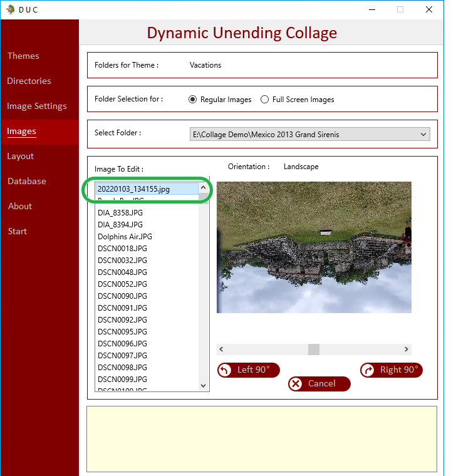Open the Select Folder dropdown
Image resolution: width=461 pixels, height=476 pixels.
point(310,134)
